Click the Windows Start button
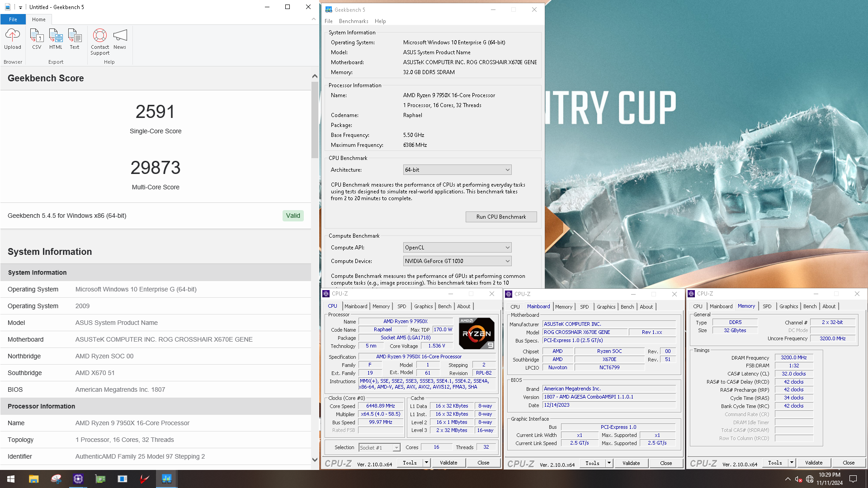 pos(11,479)
